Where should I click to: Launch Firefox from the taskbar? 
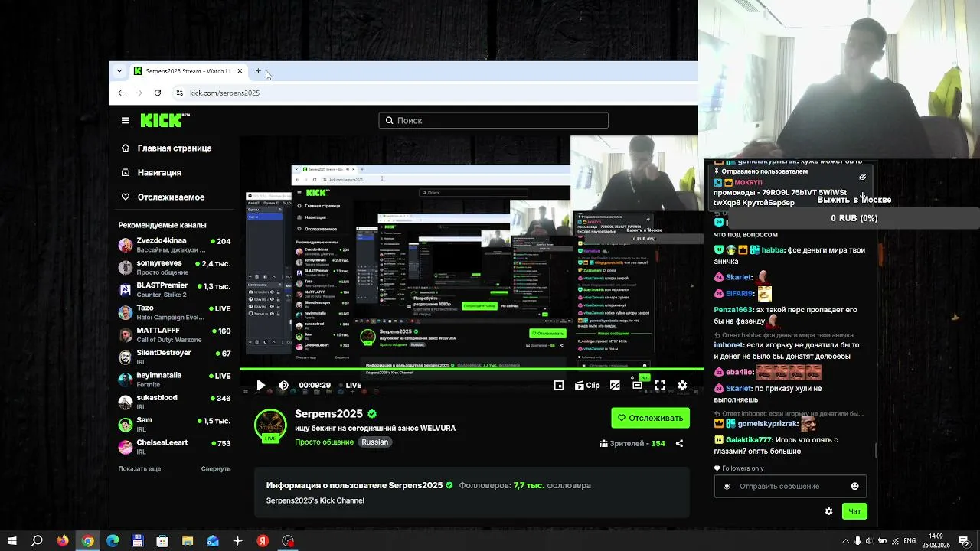tap(63, 541)
